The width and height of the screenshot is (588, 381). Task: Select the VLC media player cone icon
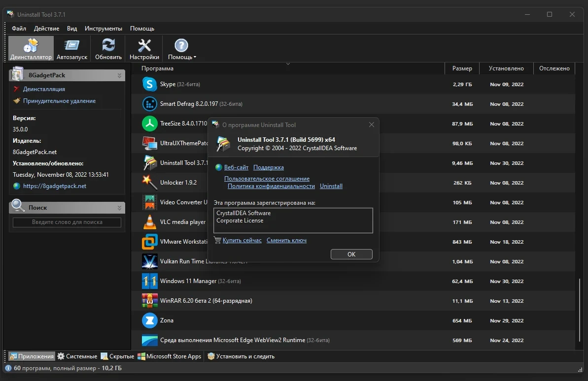click(x=150, y=222)
